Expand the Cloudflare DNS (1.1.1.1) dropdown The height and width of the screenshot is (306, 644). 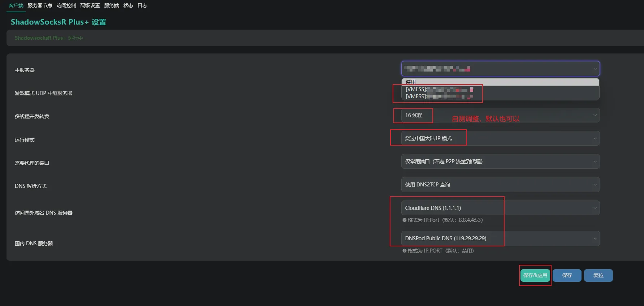coord(500,208)
